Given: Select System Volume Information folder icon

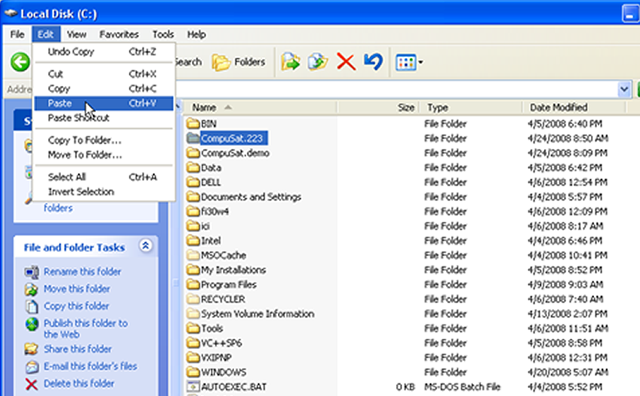Looking at the screenshot, I should point(193,314).
